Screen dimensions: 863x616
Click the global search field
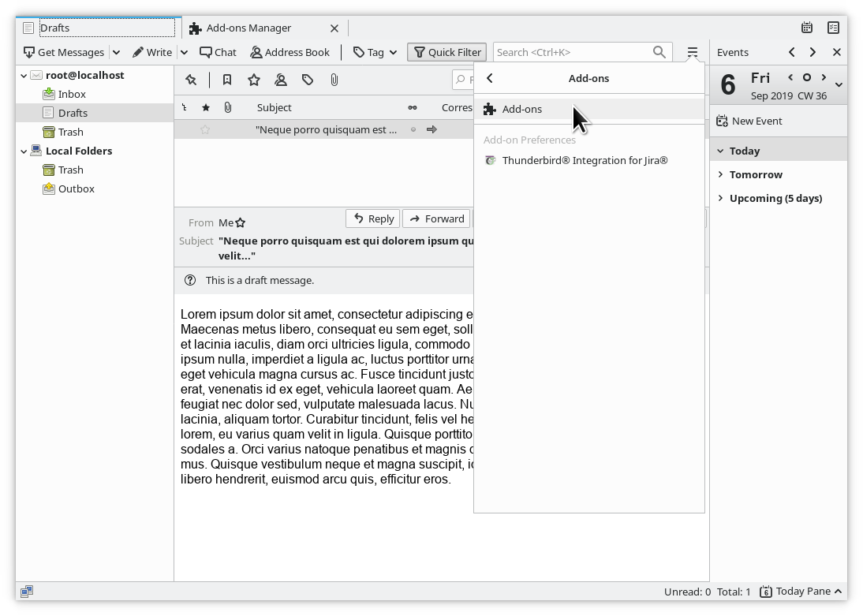coord(572,52)
